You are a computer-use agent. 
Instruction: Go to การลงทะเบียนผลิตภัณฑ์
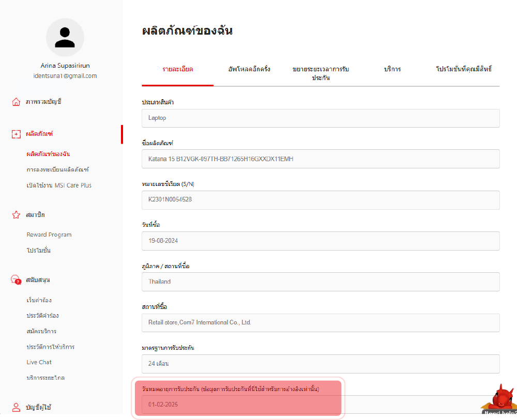[x=58, y=169]
